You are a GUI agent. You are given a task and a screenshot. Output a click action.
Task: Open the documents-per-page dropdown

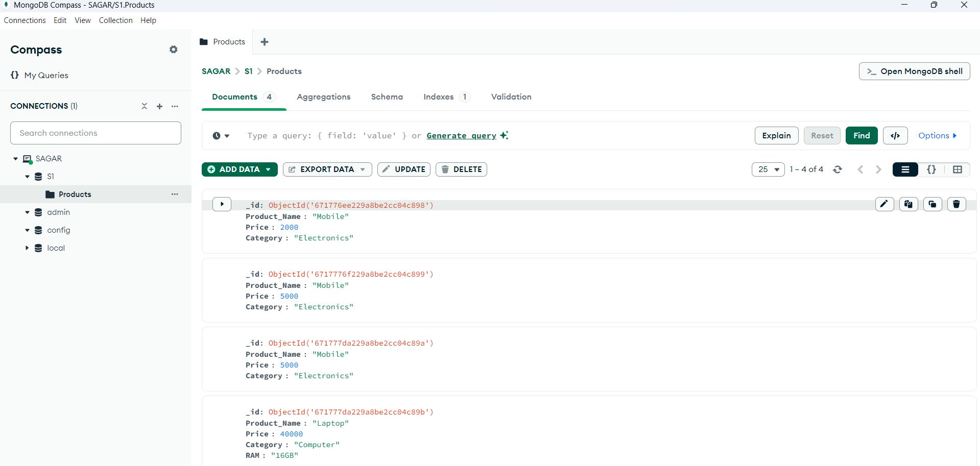[x=768, y=169]
